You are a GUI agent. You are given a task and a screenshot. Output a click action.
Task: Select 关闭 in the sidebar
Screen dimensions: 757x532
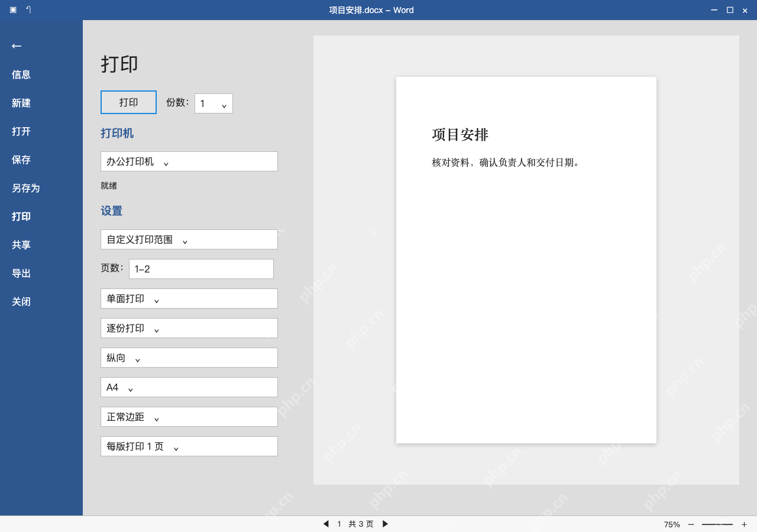point(21,301)
